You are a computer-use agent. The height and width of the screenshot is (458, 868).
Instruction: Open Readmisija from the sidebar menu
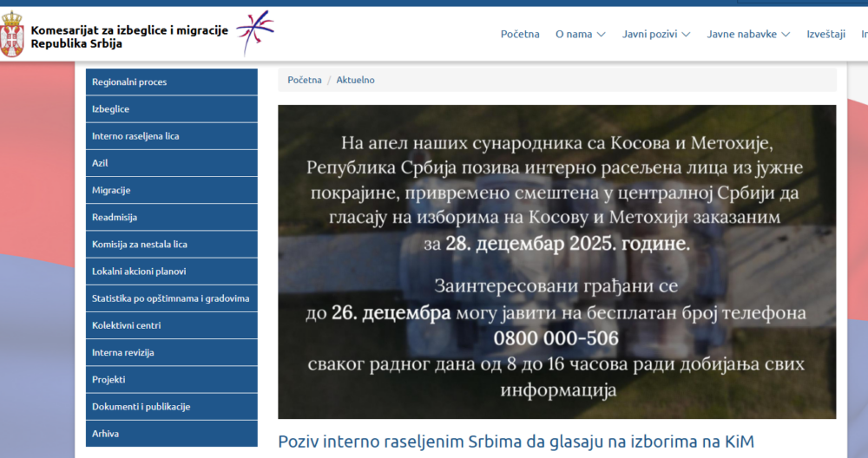[172, 217]
